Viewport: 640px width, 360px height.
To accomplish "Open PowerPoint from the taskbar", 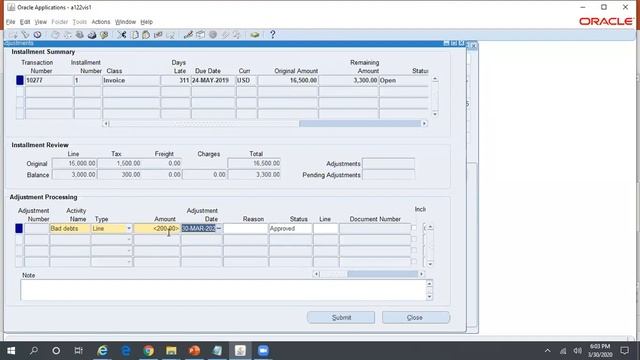I will coord(194,350).
